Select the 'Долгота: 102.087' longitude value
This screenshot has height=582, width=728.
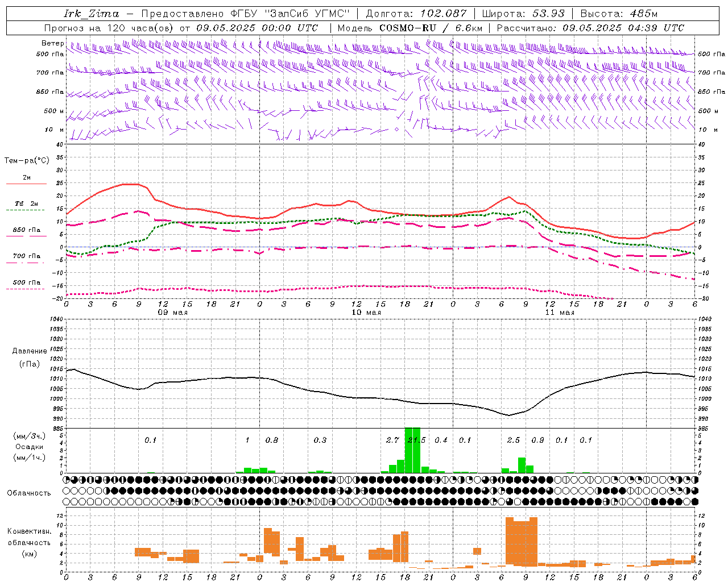[x=416, y=14]
